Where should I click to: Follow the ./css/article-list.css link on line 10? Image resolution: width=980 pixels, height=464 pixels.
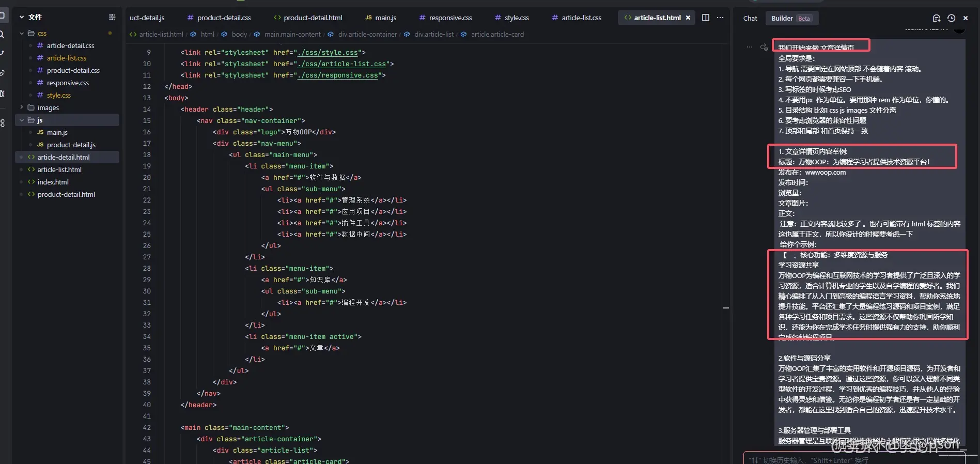click(342, 64)
